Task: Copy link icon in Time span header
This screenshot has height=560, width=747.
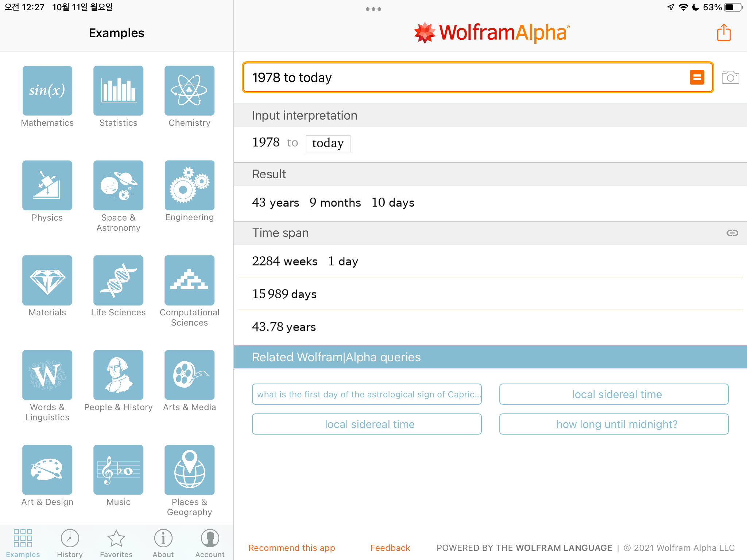Action: (732, 233)
